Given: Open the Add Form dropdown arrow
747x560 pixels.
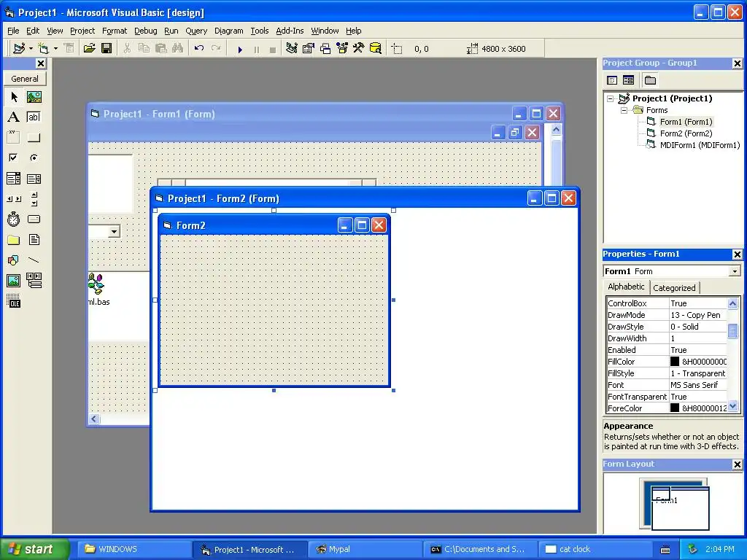Looking at the screenshot, I should click(55, 49).
